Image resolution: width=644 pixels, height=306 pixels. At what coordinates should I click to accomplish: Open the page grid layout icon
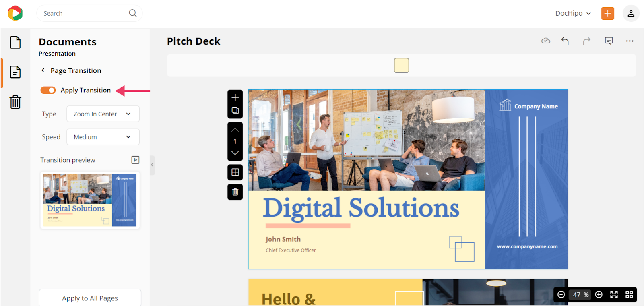click(x=235, y=172)
